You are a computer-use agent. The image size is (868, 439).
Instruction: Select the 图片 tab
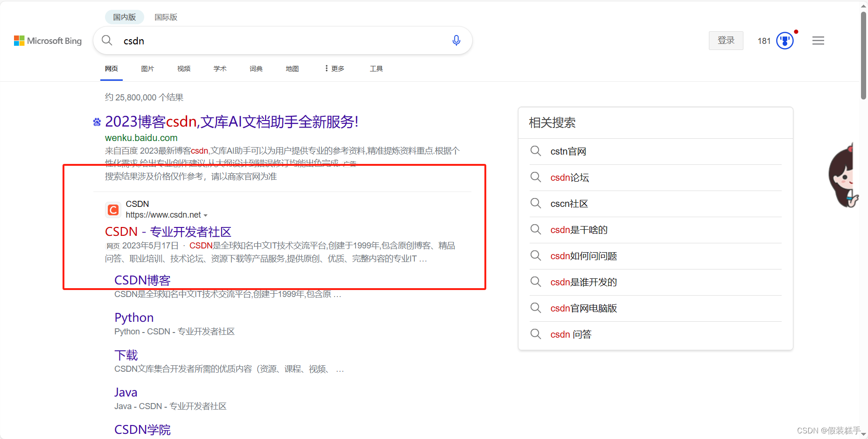[147, 69]
